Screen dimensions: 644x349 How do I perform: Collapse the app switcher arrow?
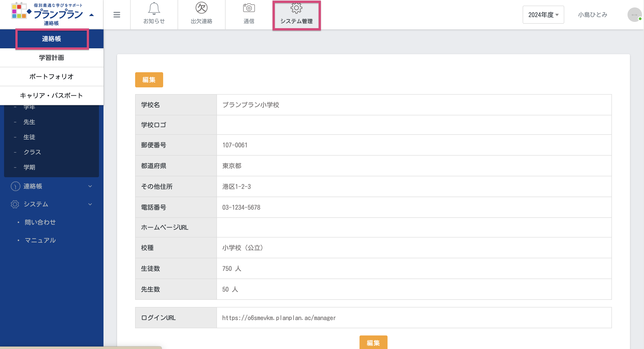pyautogui.click(x=92, y=15)
